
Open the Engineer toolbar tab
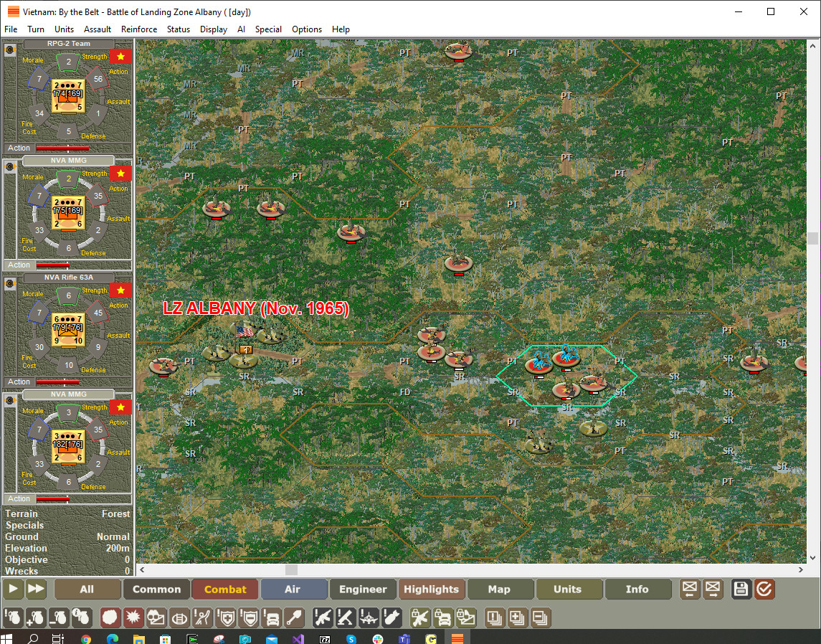(x=363, y=589)
